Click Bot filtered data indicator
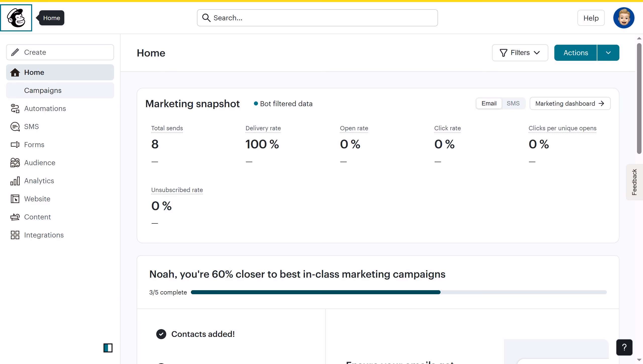 (283, 104)
